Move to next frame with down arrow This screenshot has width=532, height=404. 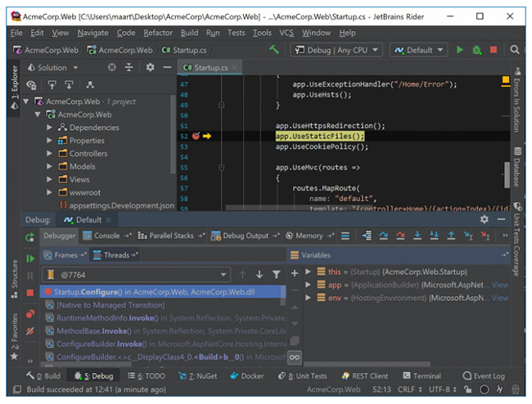point(259,275)
